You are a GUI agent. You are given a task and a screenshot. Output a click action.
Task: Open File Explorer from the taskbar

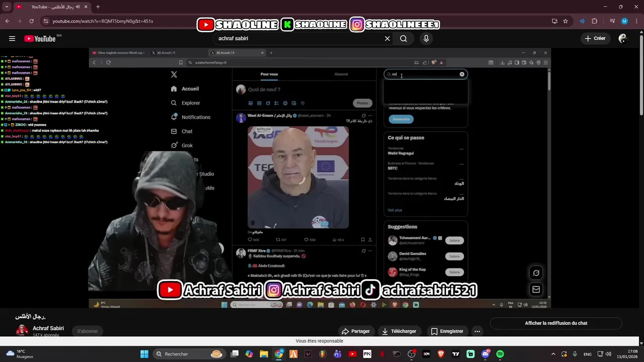(264, 354)
